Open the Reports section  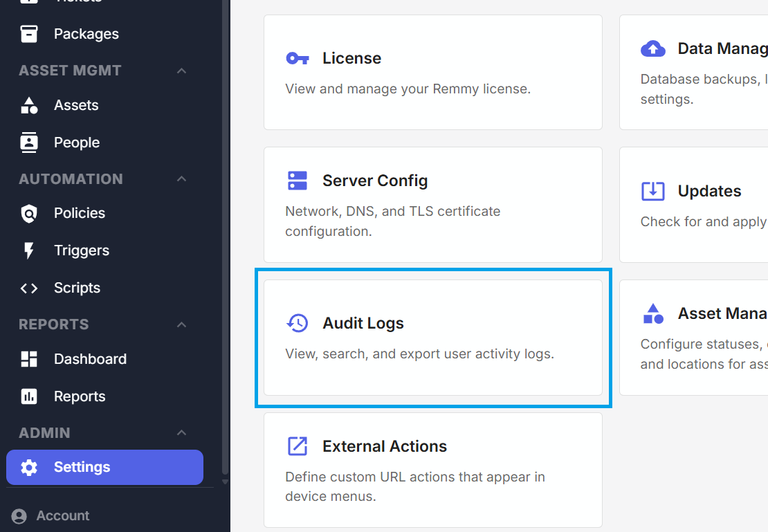(x=28, y=396)
